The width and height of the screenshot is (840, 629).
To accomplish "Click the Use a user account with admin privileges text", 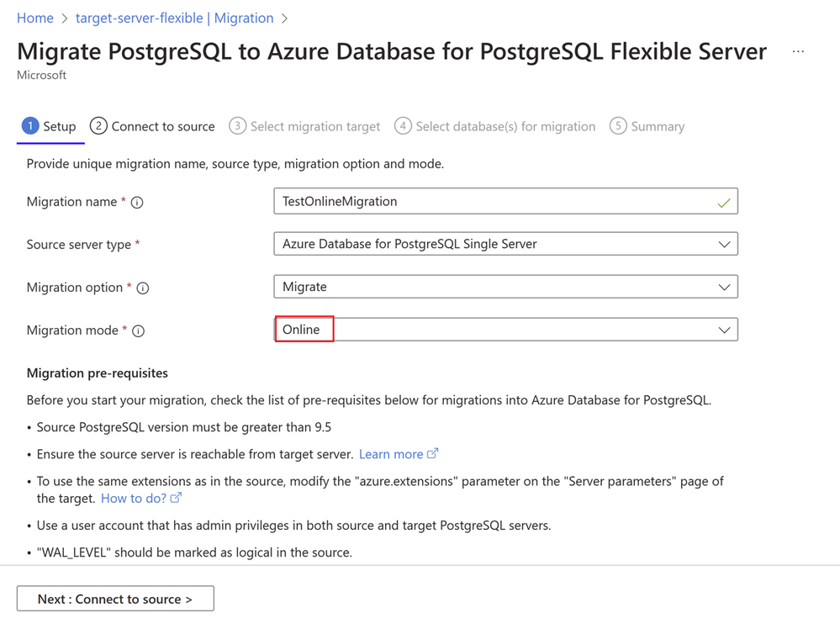I will (x=293, y=526).
